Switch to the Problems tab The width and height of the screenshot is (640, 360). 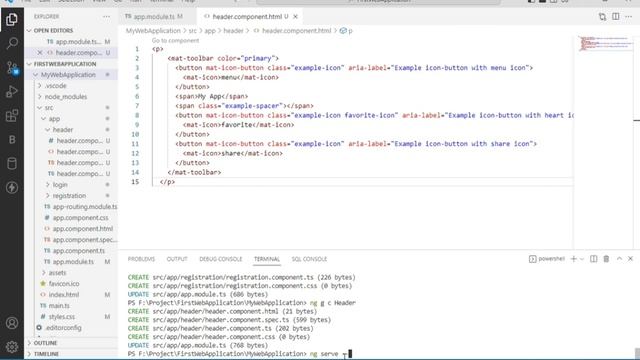[x=141, y=259]
